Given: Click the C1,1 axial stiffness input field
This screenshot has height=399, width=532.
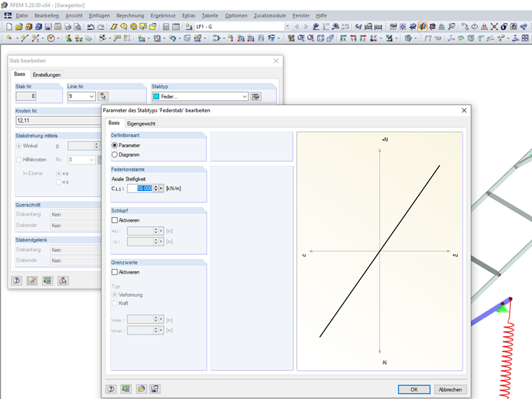Looking at the screenshot, I should (x=141, y=188).
